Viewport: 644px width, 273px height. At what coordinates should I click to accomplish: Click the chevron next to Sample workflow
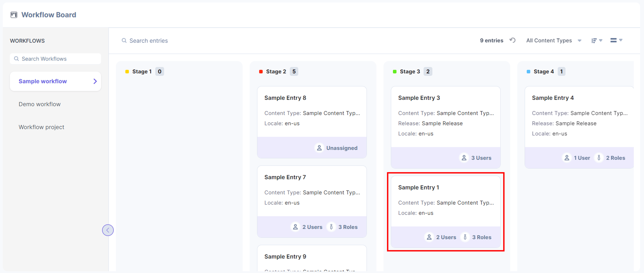(x=95, y=81)
